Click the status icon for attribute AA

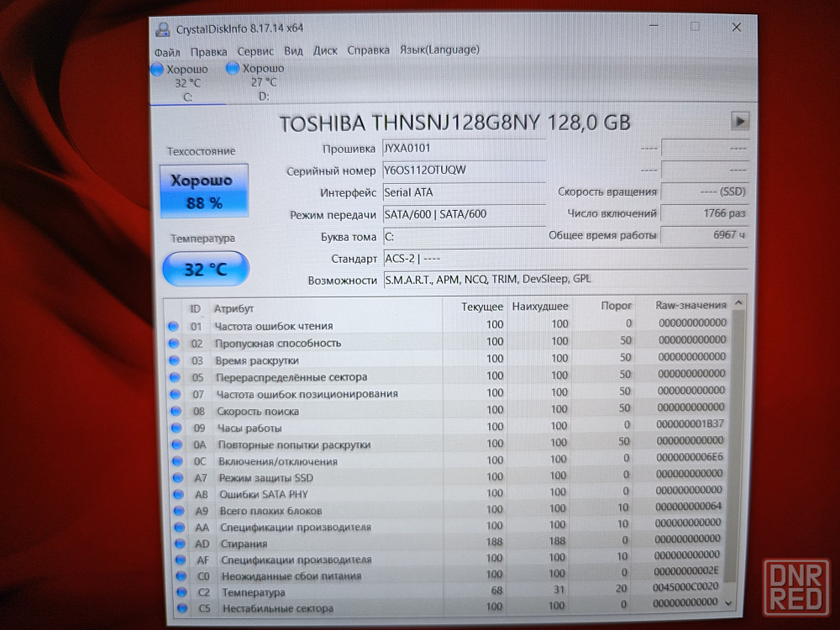click(x=180, y=528)
